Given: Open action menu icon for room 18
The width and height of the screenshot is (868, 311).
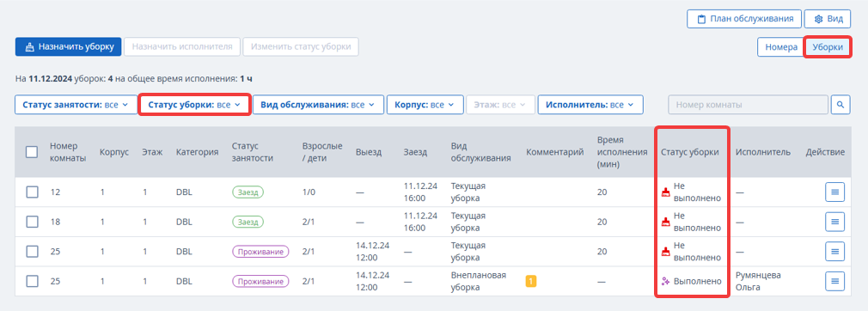Looking at the screenshot, I should click(834, 222).
